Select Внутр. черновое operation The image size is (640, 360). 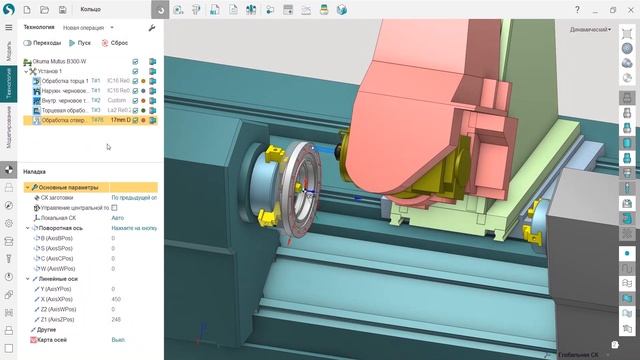click(x=64, y=100)
